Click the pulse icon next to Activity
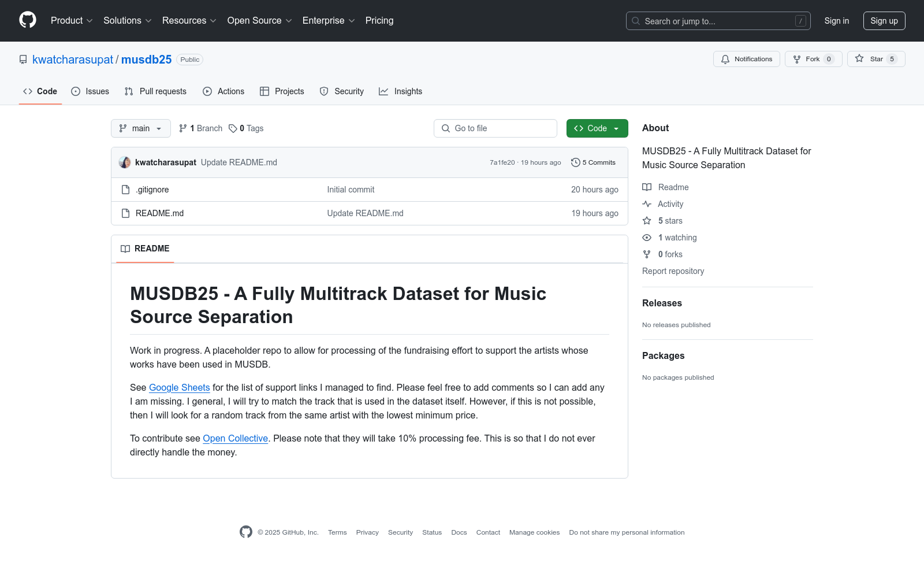Screen dimensions: 924x578 click(647, 204)
